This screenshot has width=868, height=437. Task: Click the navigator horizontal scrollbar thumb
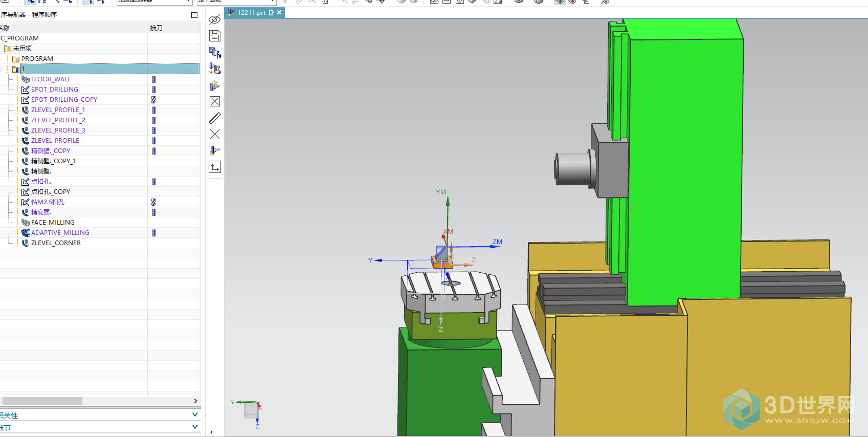(41, 401)
